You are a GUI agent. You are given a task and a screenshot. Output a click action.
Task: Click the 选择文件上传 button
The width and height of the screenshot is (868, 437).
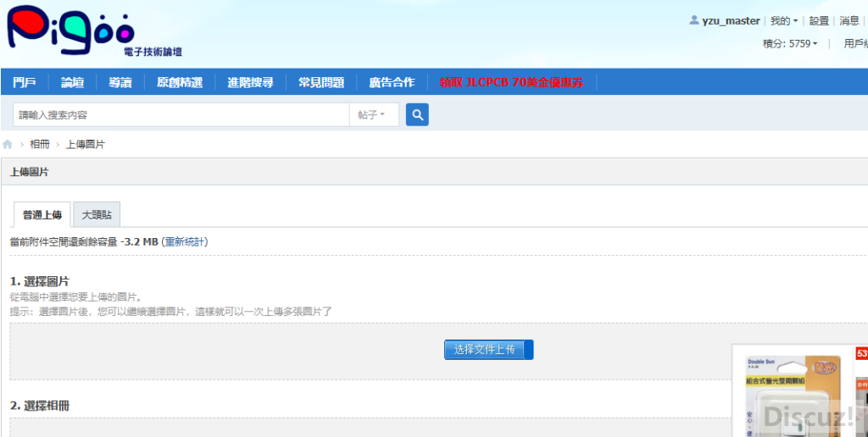489,350
